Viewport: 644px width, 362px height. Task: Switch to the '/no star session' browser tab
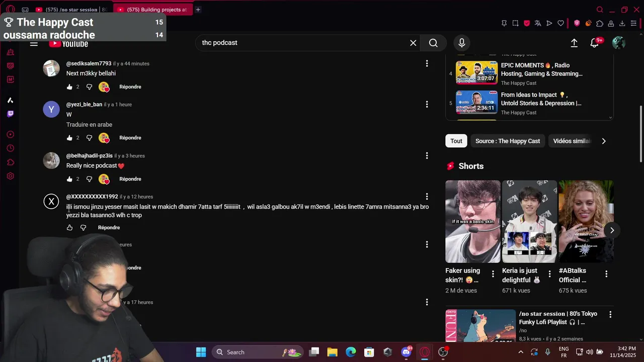click(x=72, y=10)
